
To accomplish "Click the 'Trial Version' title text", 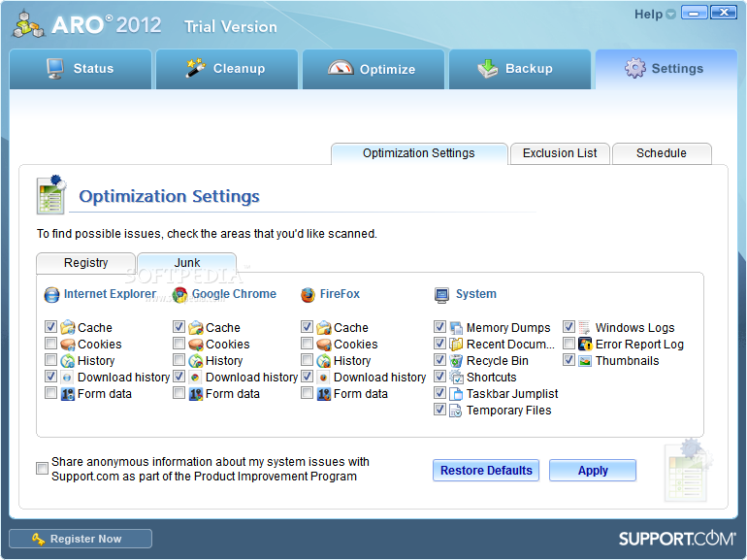I will click(x=231, y=26).
